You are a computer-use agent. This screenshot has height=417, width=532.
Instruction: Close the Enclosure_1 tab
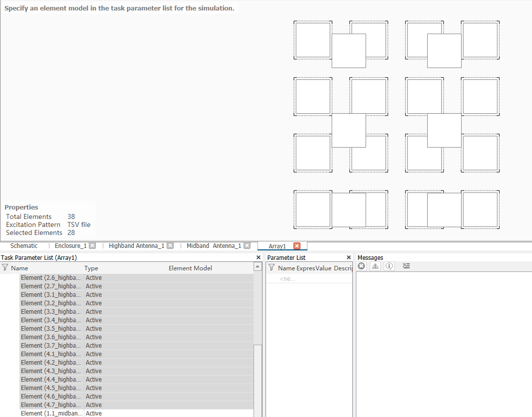[x=92, y=246]
